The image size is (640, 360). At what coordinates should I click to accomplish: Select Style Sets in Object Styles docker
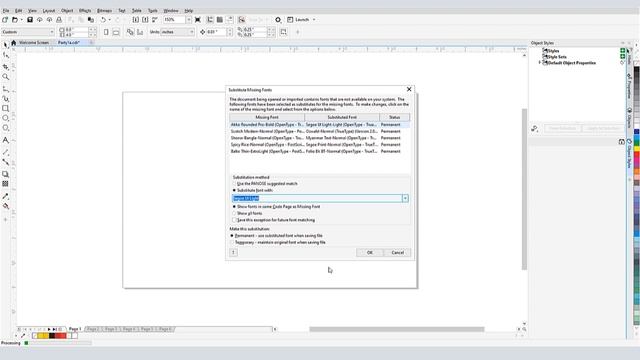pyautogui.click(x=557, y=57)
